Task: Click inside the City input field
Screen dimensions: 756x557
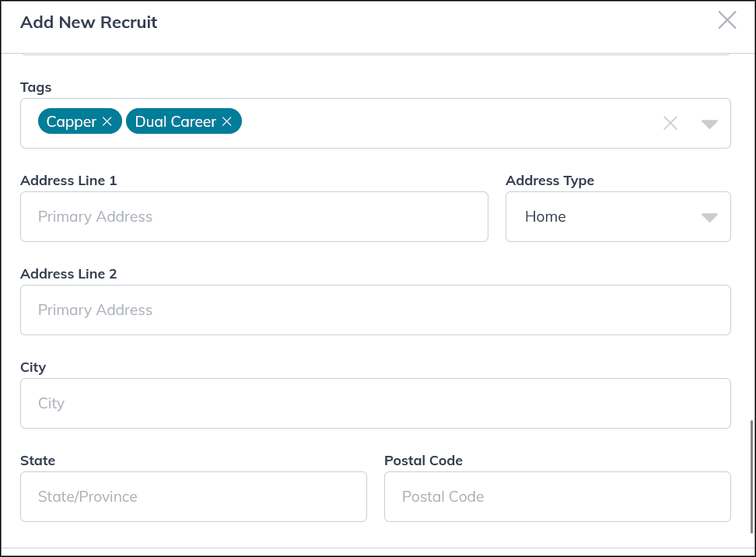Action: (x=376, y=403)
